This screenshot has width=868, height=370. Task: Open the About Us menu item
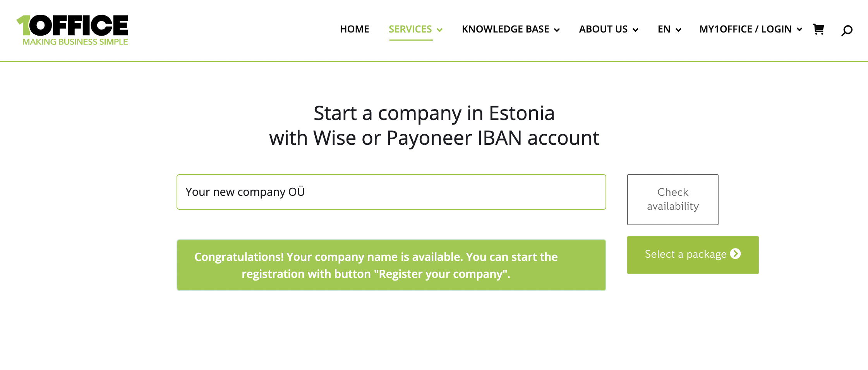coord(603,29)
